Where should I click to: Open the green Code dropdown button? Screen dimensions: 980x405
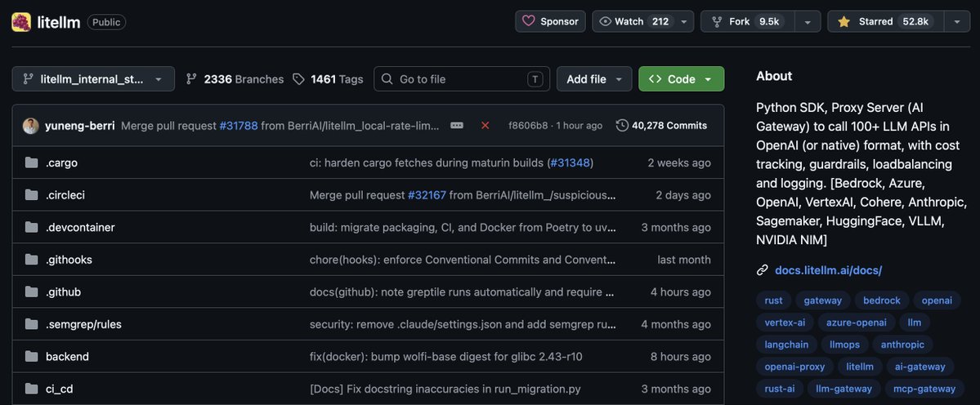[681, 79]
